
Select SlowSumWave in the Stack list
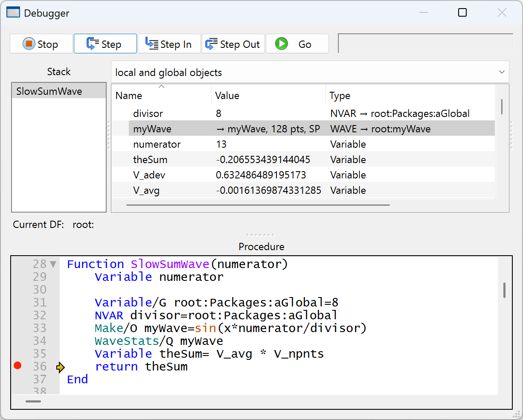(49, 91)
